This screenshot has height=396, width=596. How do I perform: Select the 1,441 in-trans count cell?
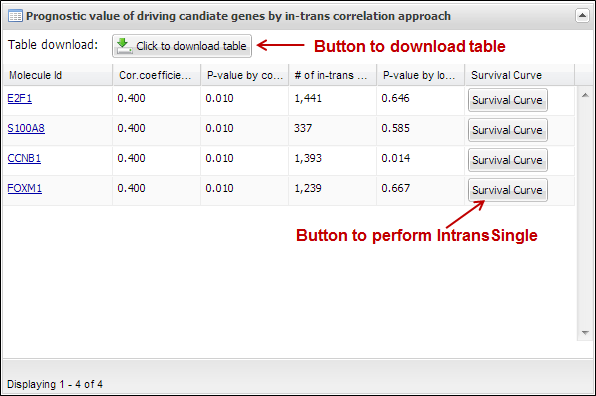[333, 101]
